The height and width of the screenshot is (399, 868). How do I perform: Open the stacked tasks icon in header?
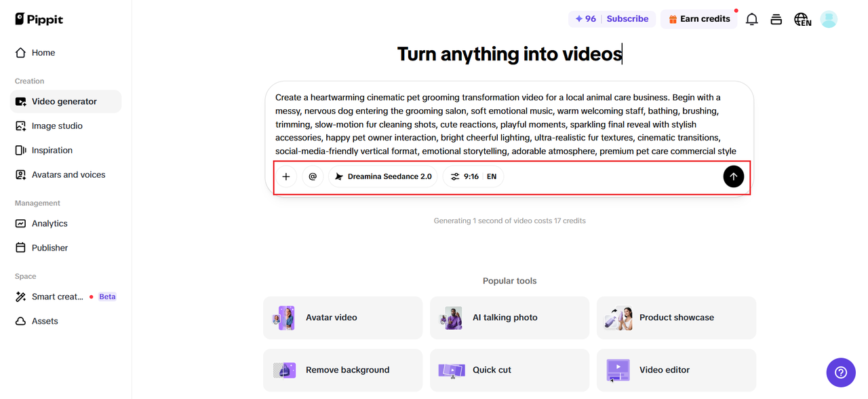coord(776,19)
